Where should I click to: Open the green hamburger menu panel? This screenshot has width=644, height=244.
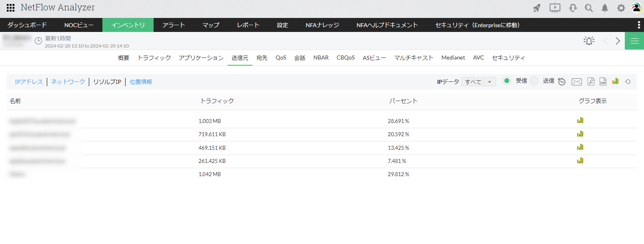point(634,41)
